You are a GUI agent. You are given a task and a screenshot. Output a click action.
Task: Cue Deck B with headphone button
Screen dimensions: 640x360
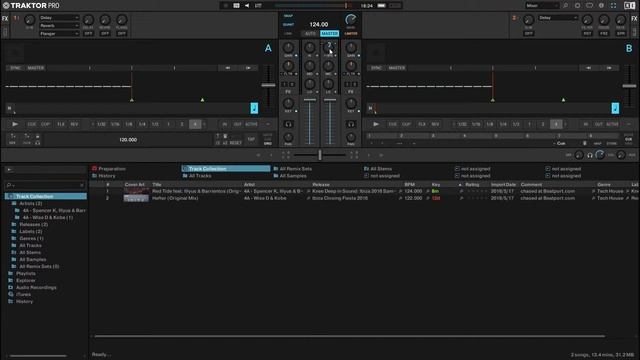[351, 124]
